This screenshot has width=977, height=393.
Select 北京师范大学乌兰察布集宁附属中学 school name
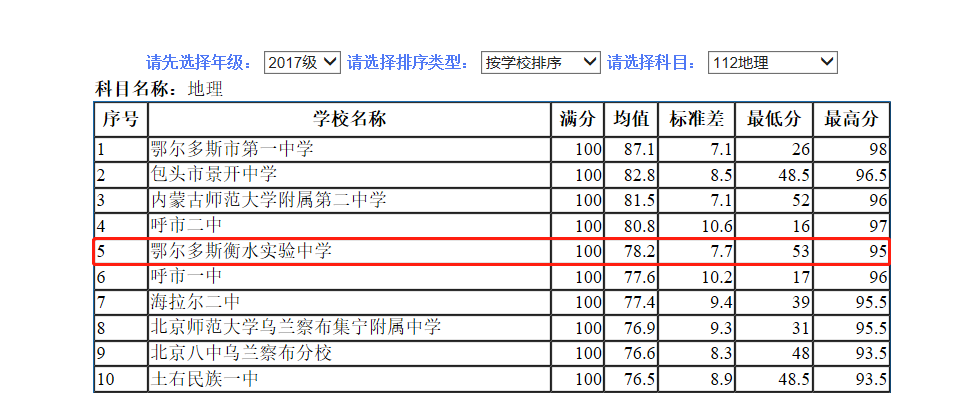[x=296, y=328]
